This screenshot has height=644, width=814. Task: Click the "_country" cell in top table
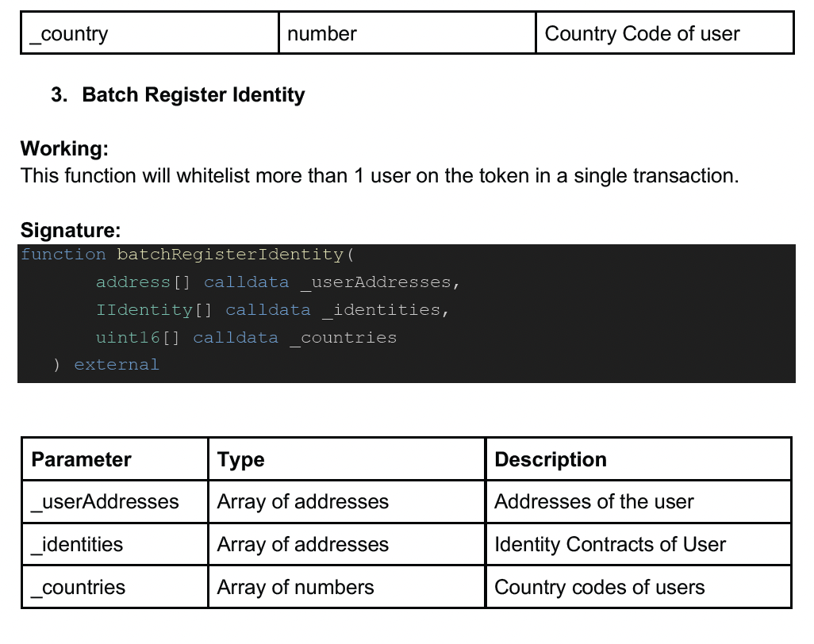(x=69, y=34)
